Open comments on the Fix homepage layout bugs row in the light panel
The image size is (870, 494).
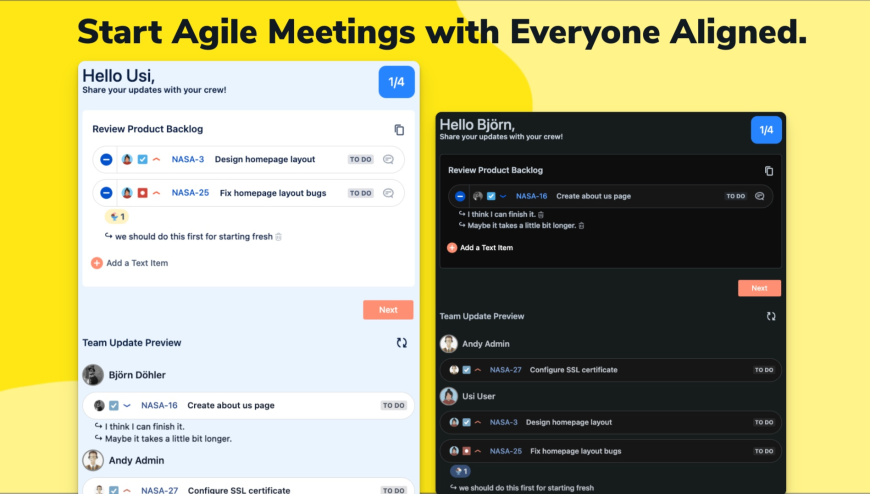388,193
